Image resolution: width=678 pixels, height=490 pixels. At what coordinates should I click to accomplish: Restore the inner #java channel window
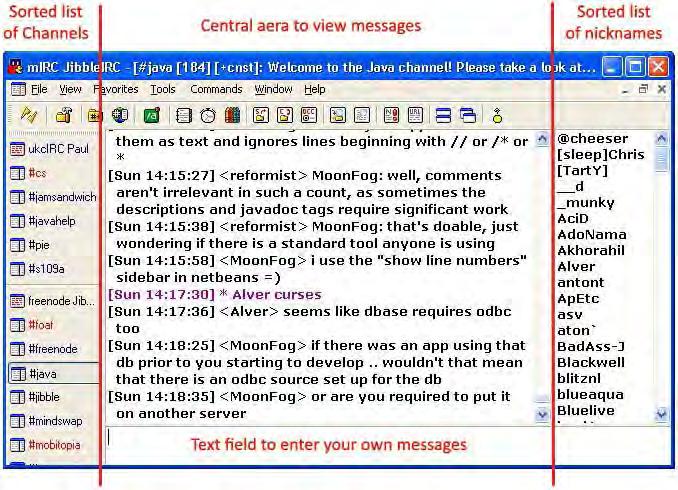[x=643, y=89]
